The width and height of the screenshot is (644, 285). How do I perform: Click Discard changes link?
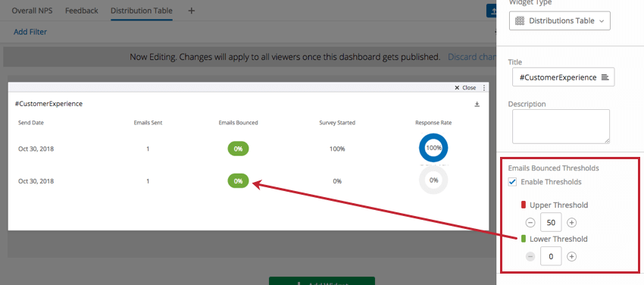click(x=472, y=57)
